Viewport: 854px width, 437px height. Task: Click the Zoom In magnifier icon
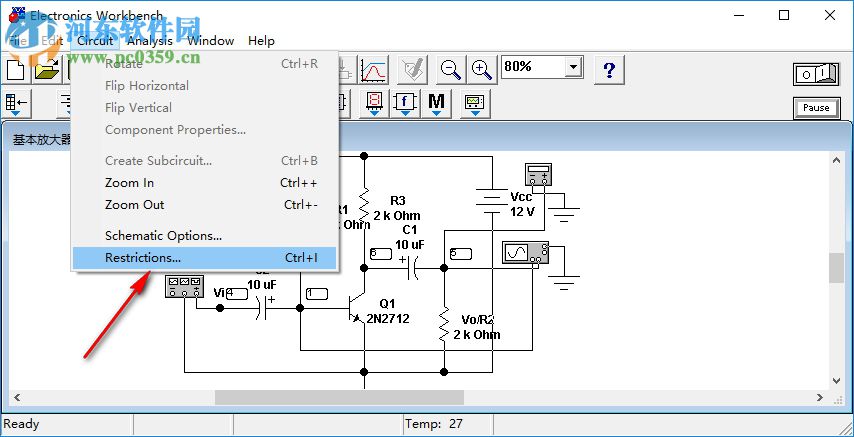pyautogui.click(x=481, y=70)
